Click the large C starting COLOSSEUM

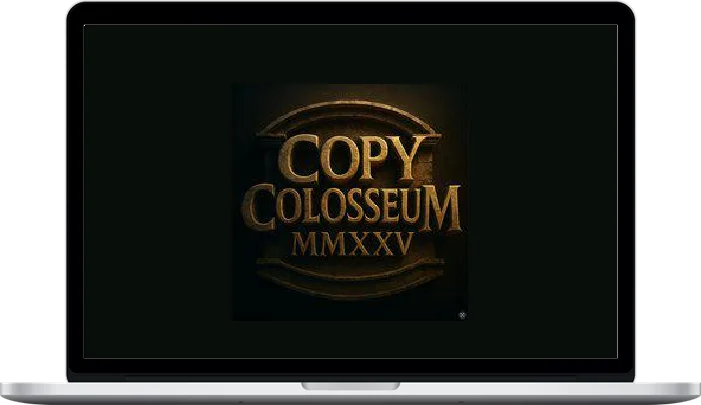pyautogui.click(x=259, y=205)
